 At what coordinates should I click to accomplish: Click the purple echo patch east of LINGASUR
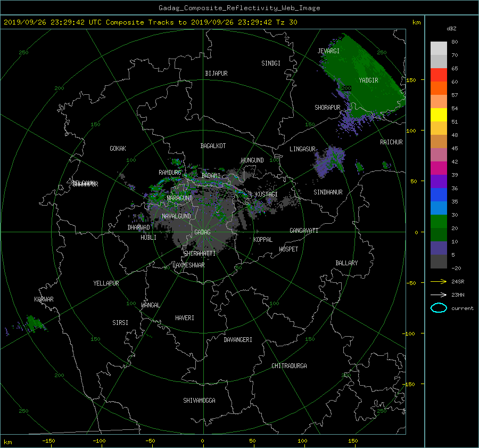coord(329,161)
